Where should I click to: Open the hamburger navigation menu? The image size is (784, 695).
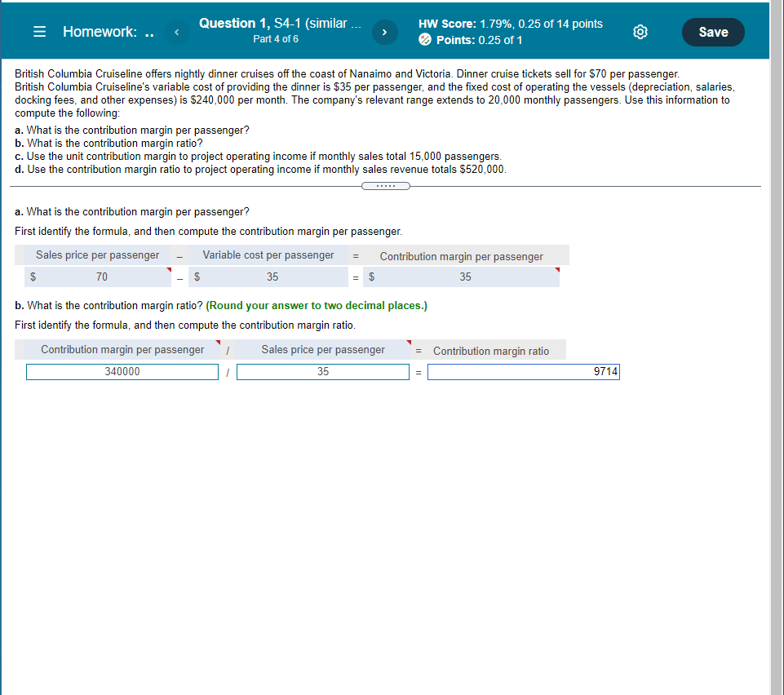[38, 31]
